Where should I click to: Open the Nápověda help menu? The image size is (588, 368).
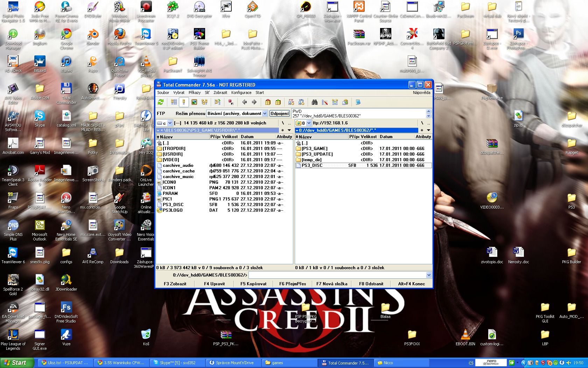(421, 93)
